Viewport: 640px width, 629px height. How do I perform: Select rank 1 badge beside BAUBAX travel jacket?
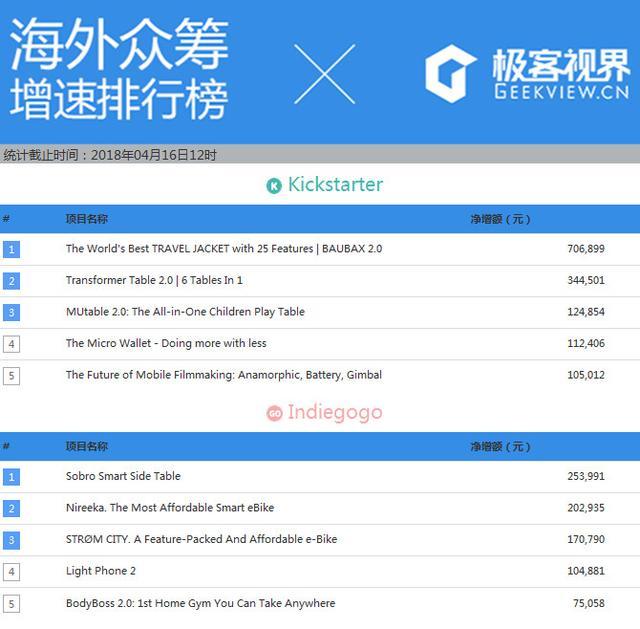coord(12,249)
